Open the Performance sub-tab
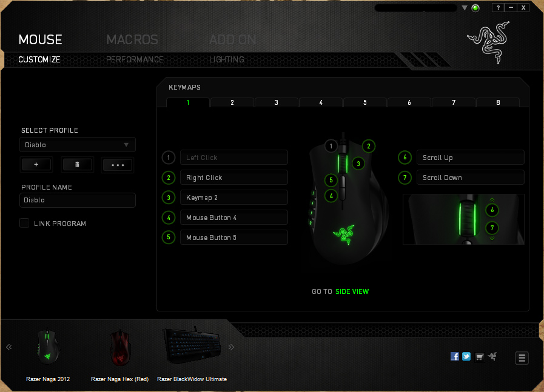The width and height of the screenshot is (544, 392). tap(135, 60)
